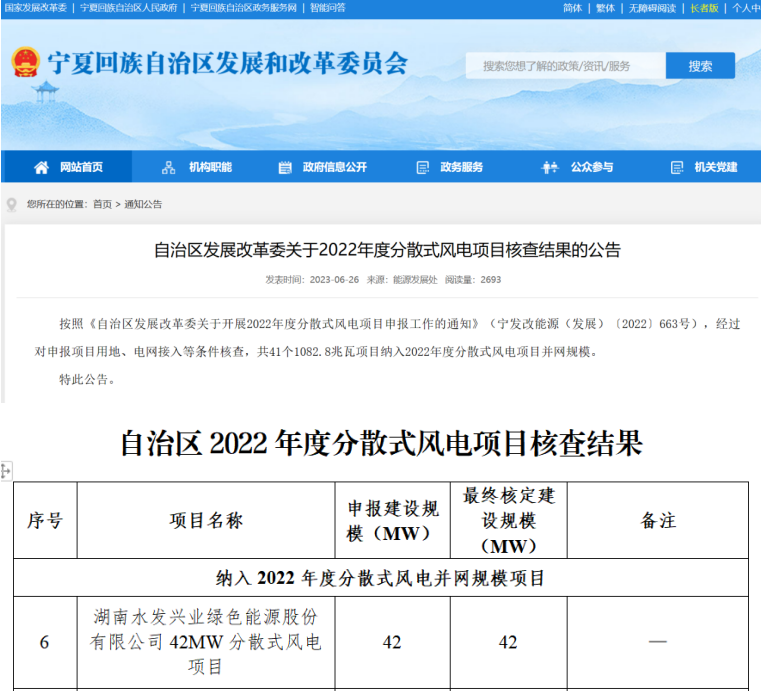761x691 pixels.
Task: Click 通知公告 in the breadcrumb
Action: click(x=143, y=205)
